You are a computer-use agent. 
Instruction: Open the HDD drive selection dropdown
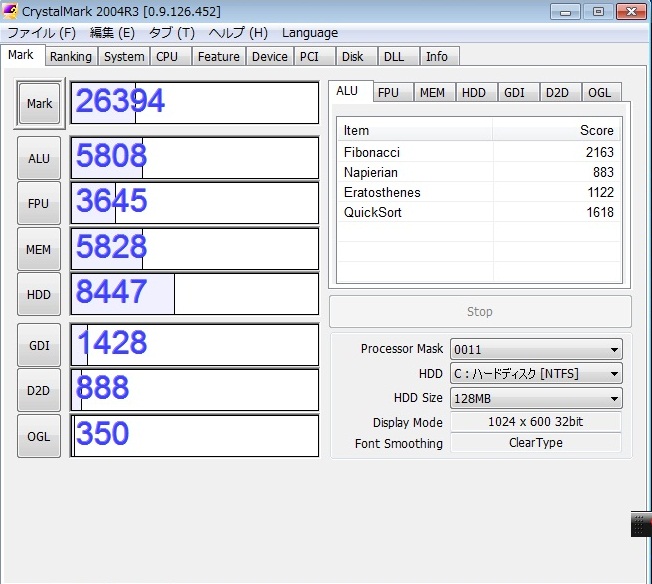point(535,374)
